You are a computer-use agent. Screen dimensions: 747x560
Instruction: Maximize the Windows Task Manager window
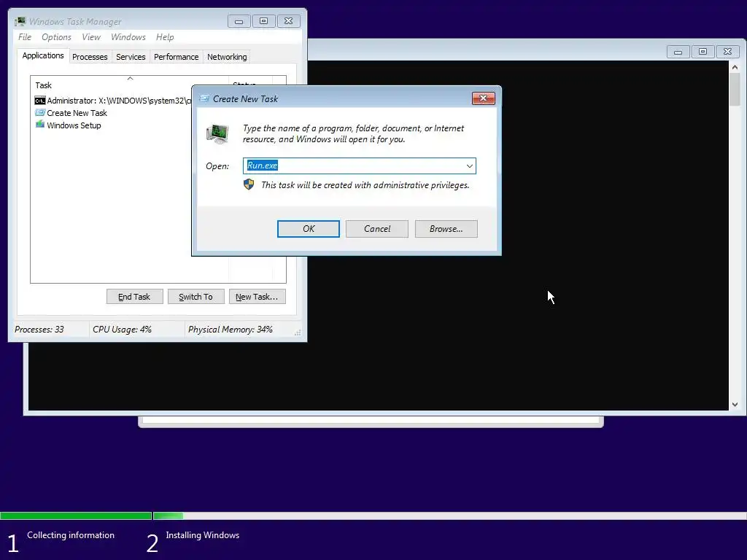(263, 21)
